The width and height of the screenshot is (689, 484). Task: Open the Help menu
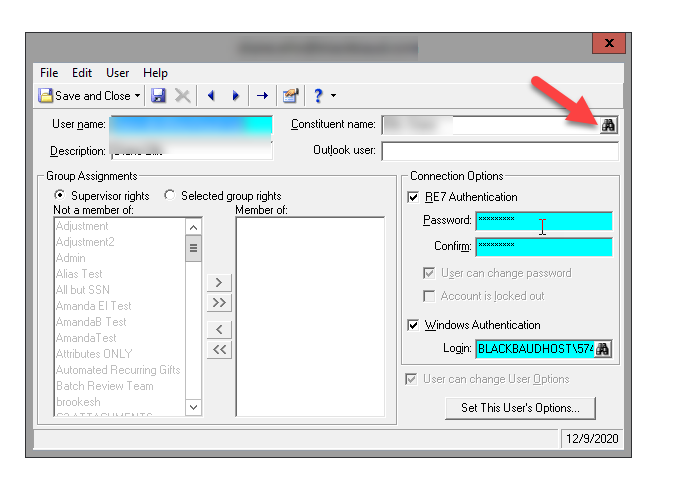click(x=155, y=73)
